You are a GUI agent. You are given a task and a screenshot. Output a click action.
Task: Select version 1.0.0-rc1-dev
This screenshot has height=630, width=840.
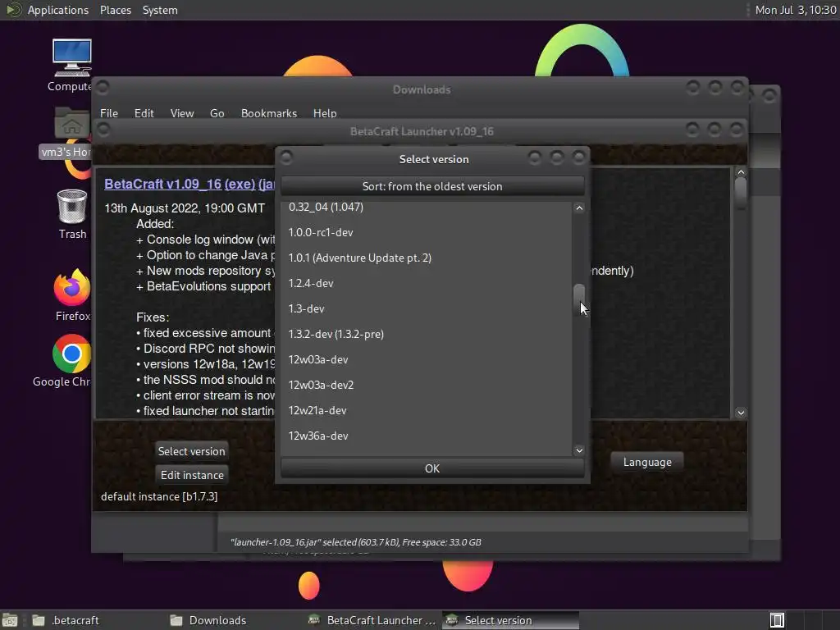click(x=427, y=232)
